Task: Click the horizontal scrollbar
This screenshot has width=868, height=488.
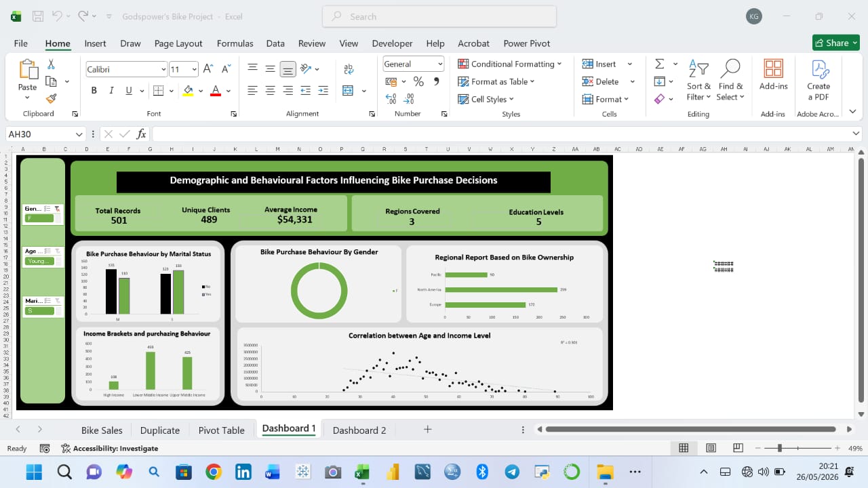Action: [x=690, y=429]
